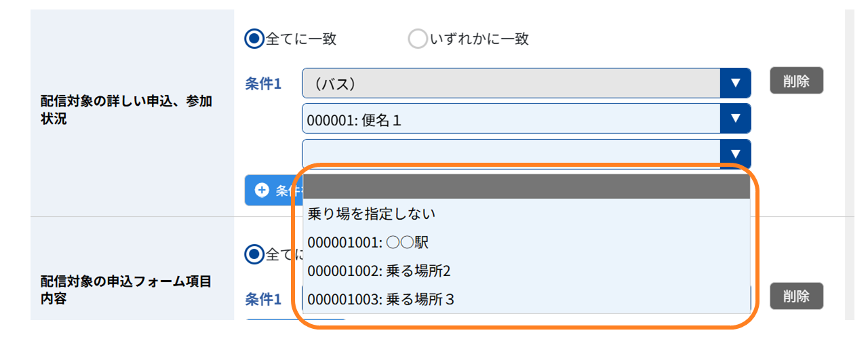Select the いずれかに一致 radio button
The width and height of the screenshot is (868, 337).
point(417,39)
